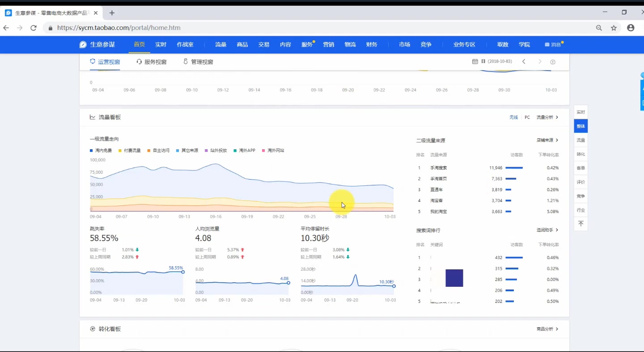Click 手淘首页 traffic source row
Image resolution: width=644 pixels, height=352 pixels.
coord(488,179)
